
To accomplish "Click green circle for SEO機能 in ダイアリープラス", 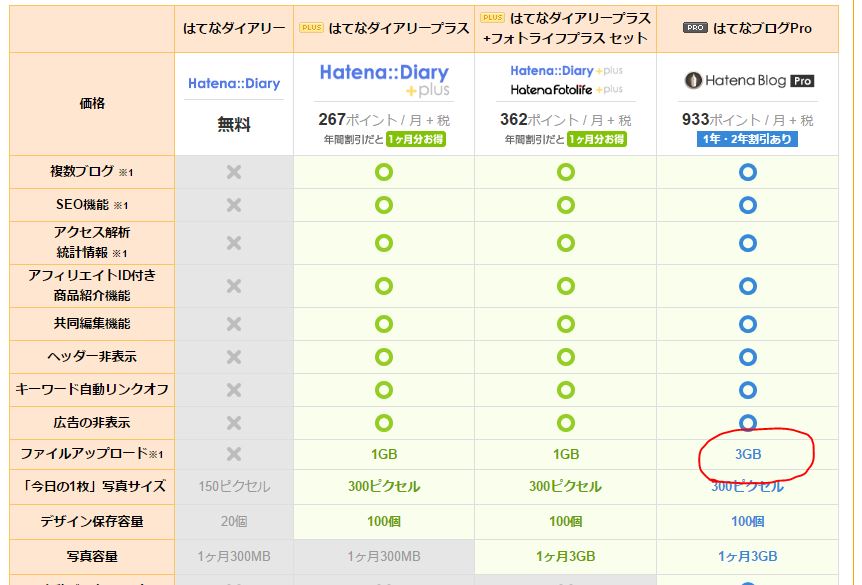I will click(384, 205).
